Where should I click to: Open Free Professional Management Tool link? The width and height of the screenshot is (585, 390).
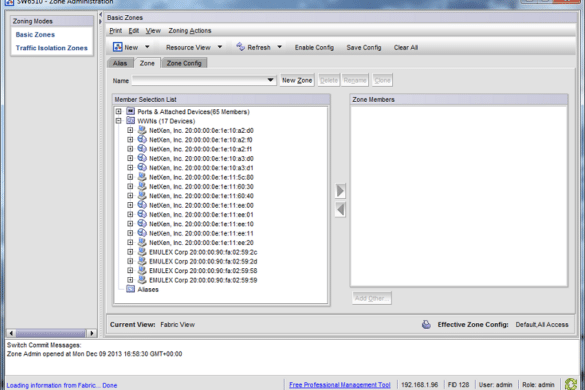[340, 385]
